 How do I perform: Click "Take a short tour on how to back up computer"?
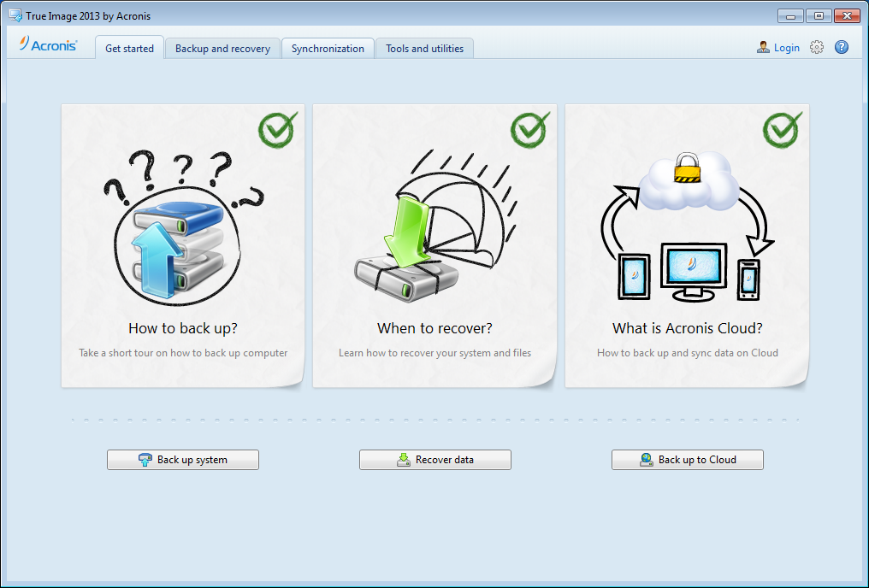point(183,353)
